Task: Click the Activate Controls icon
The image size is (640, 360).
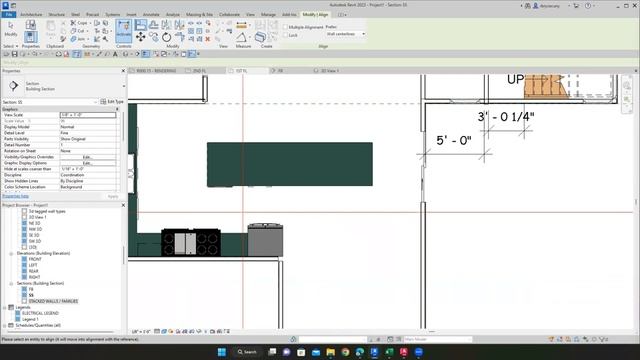Action: click(124, 31)
